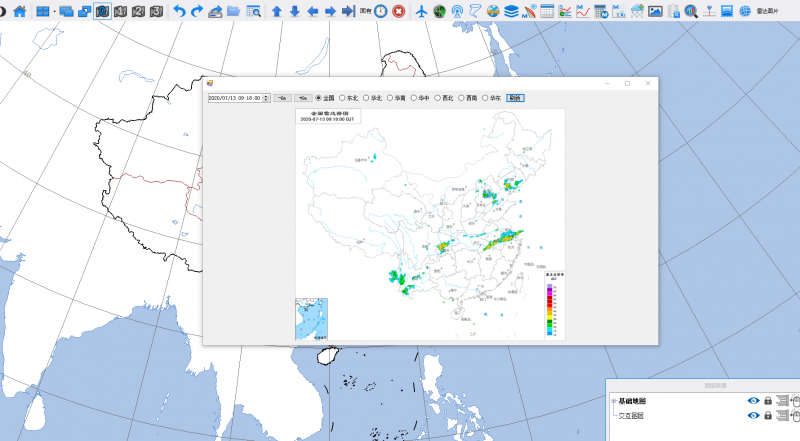Click the radar sweep icon
The width and height of the screenshot is (800, 441).
440,11
